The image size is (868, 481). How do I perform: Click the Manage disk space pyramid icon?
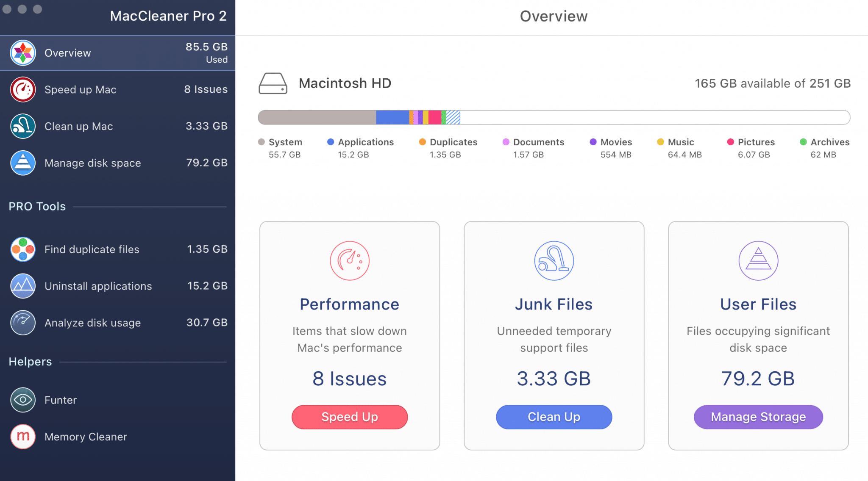pyautogui.click(x=23, y=163)
